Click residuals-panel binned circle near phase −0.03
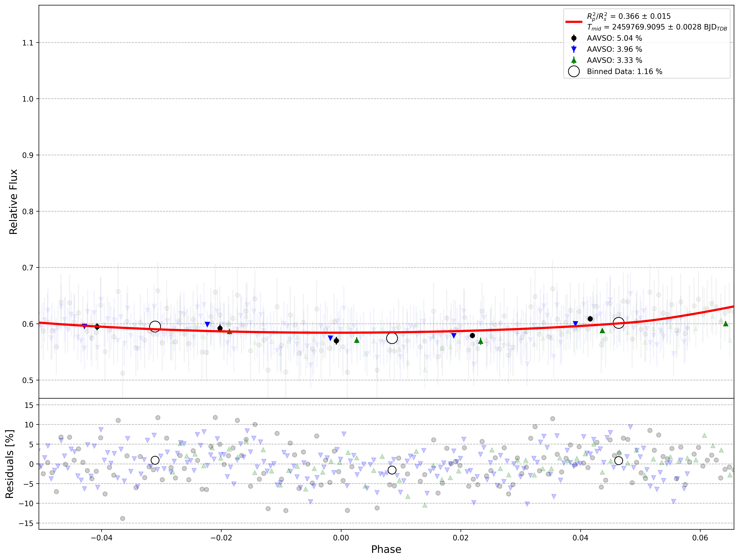739x560 pixels. click(155, 460)
